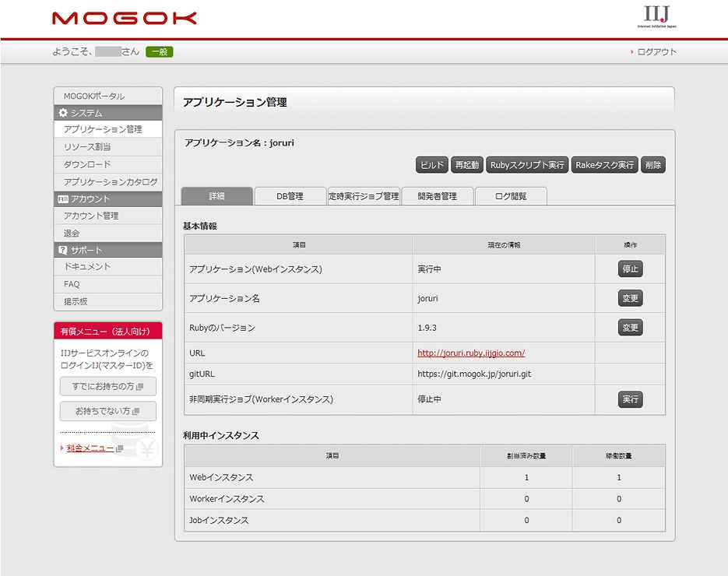Switch to the 詳細 tab

click(216, 196)
